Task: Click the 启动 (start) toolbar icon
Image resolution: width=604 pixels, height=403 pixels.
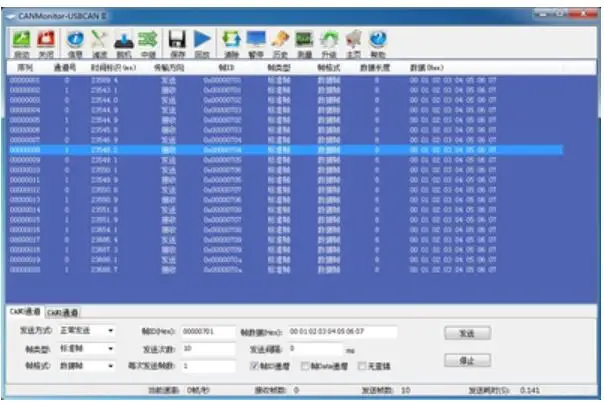Action: coord(22,44)
